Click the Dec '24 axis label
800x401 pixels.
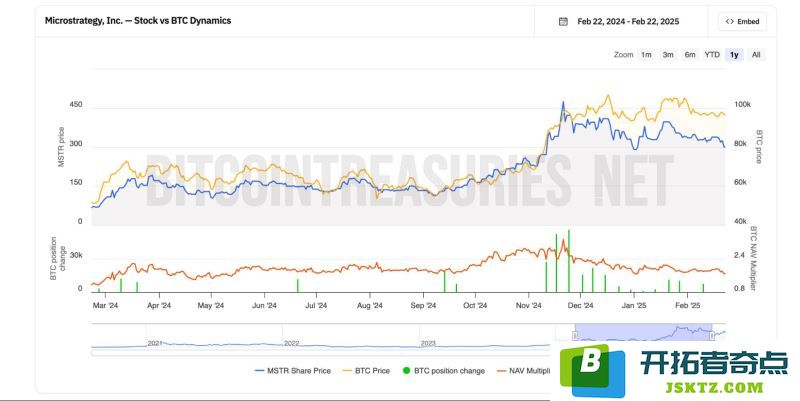tap(581, 306)
